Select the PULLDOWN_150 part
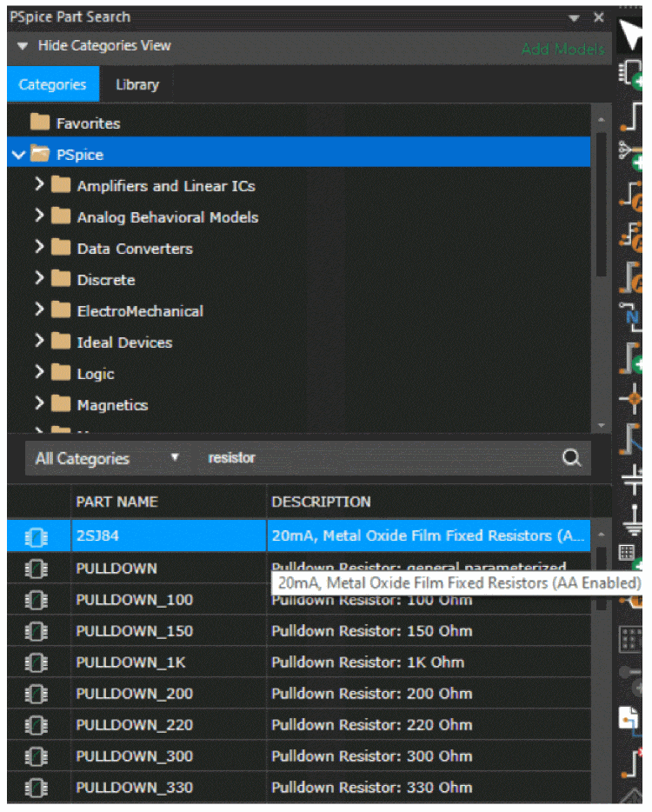 [x=135, y=631]
